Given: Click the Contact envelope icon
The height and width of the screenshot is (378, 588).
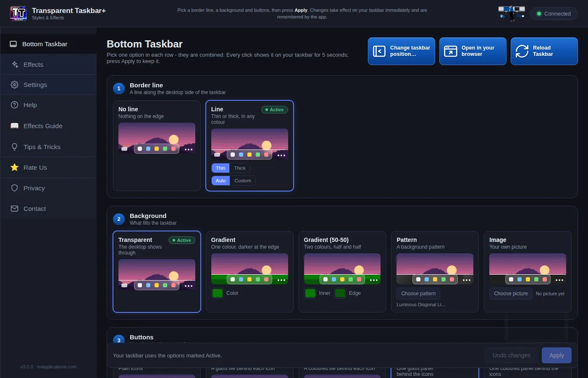Looking at the screenshot, I should click(x=15, y=209).
